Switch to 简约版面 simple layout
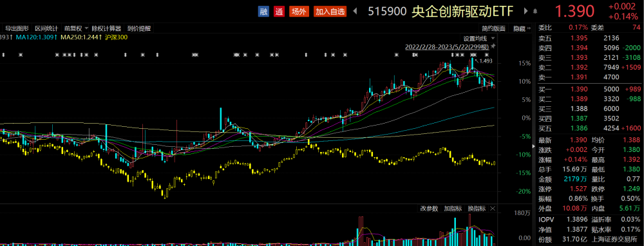Screen dimensions: 644x246 493,29
